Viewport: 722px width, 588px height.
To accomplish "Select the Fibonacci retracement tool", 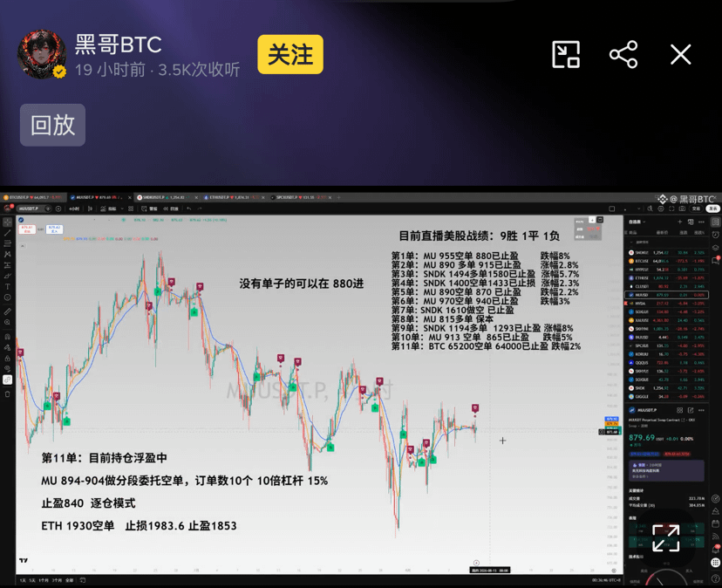I will coord(7,243).
